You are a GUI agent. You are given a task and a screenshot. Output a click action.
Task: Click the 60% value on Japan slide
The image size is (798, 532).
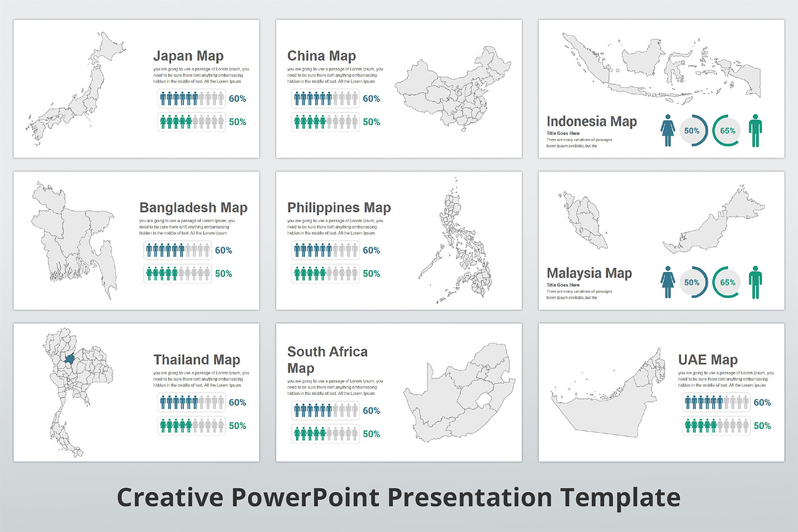(238, 99)
